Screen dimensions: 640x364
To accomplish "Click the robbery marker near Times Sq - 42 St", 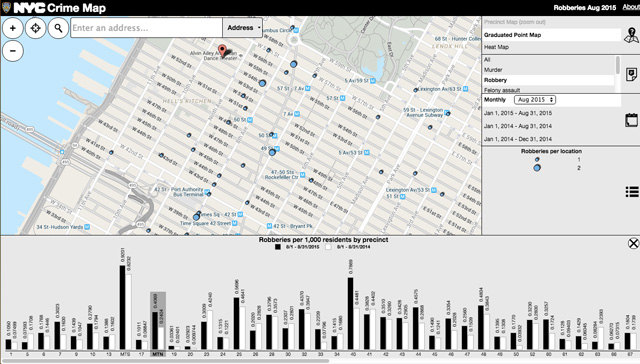I will click(x=196, y=218).
